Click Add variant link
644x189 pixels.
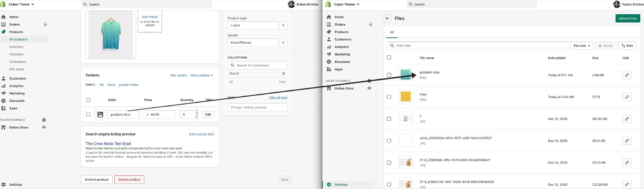point(178,75)
